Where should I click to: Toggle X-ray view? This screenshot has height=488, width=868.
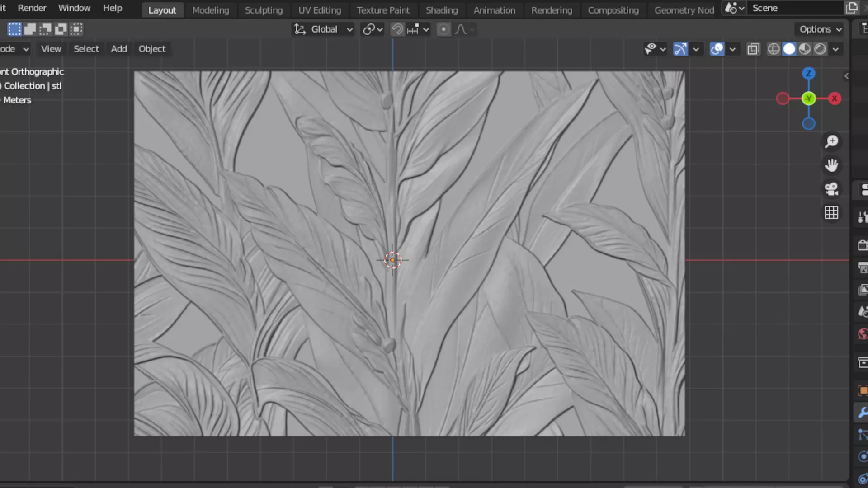click(753, 49)
